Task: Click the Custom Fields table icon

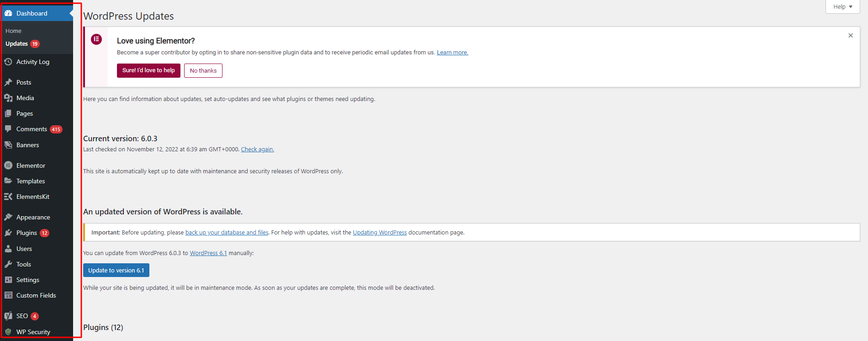Action: coord(8,295)
